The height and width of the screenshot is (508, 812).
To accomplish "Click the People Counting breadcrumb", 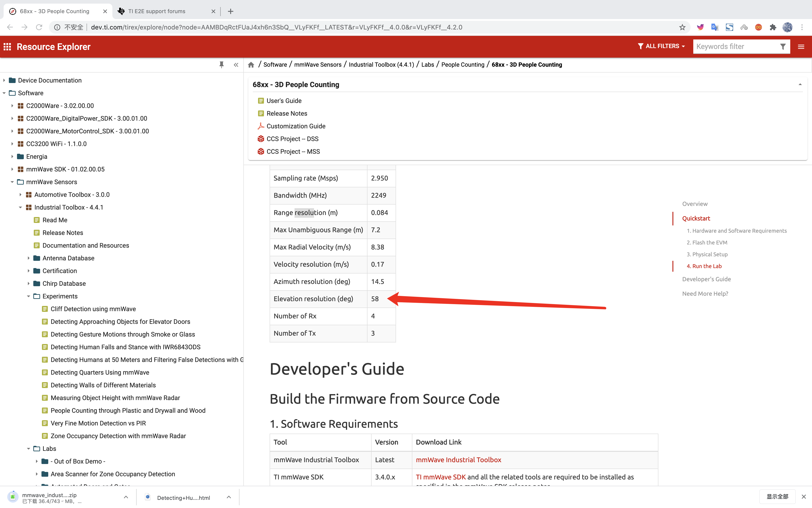I will pyautogui.click(x=463, y=64).
